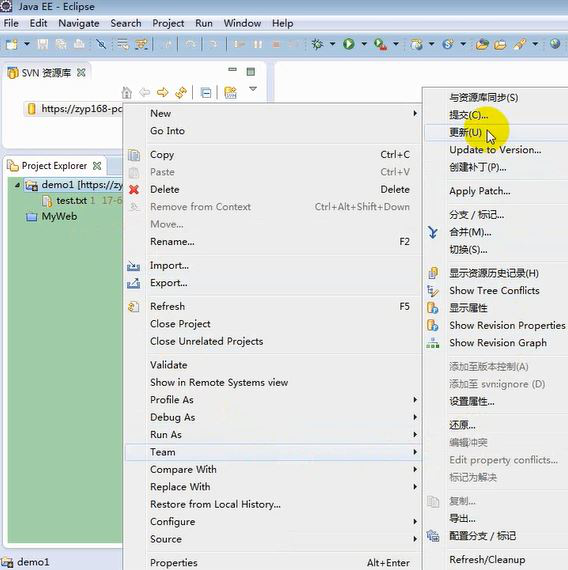Open the View Menu triangle in SVN view
Image resolution: width=568 pixels, height=570 pixels.
[x=253, y=88]
